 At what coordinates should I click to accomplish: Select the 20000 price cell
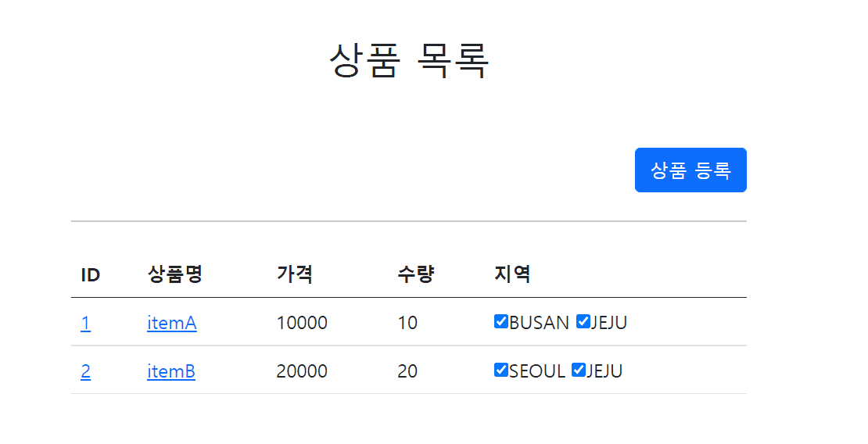pyautogui.click(x=302, y=371)
